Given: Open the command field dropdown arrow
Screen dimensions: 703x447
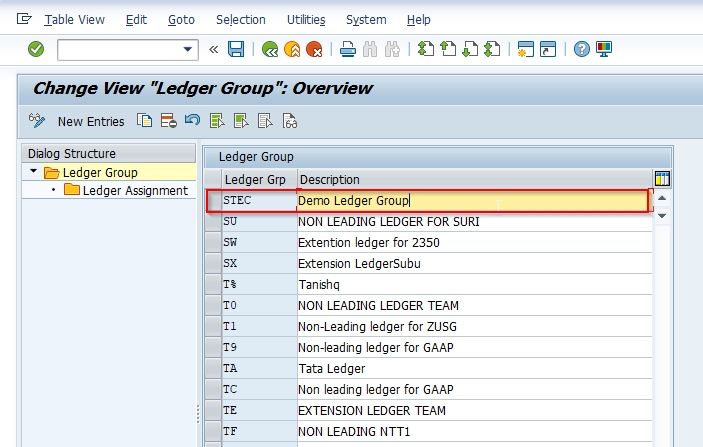Looking at the screenshot, I should coord(187,49).
